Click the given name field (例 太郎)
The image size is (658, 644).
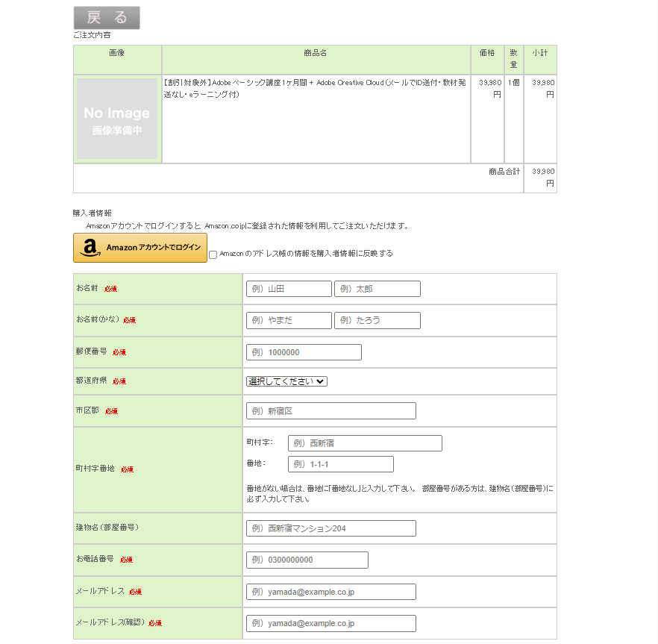pyautogui.click(x=377, y=289)
